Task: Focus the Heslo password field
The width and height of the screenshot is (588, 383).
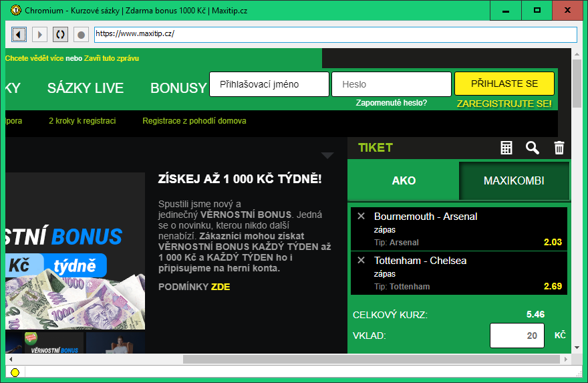Action: tap(392, 84)
